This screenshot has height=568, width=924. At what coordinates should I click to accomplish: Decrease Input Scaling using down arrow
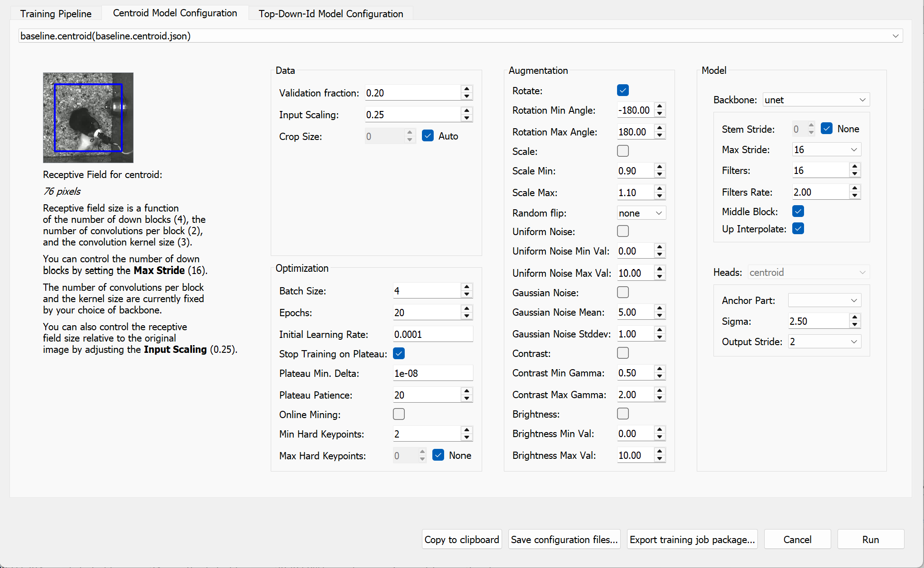point(467,119)
